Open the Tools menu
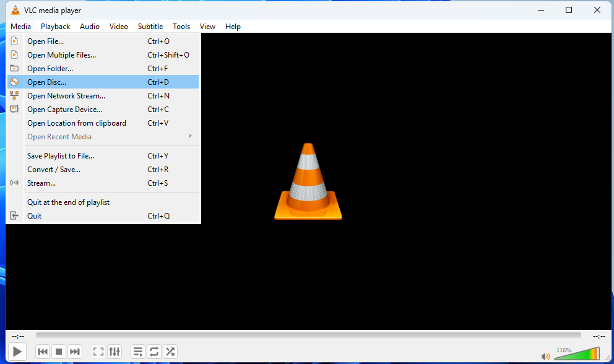Viewport: 614px width, 364px height. [x=181, y=27]
